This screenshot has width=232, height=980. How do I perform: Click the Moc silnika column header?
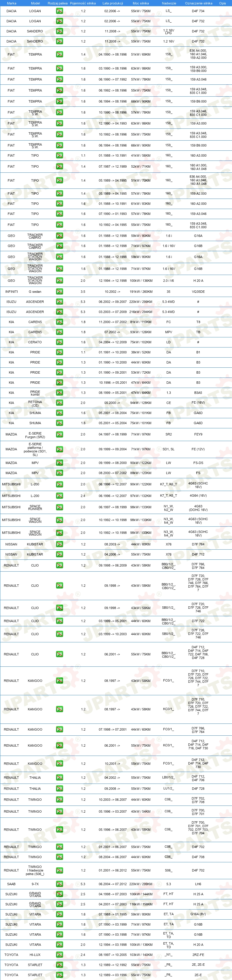(x=141, y=3)
